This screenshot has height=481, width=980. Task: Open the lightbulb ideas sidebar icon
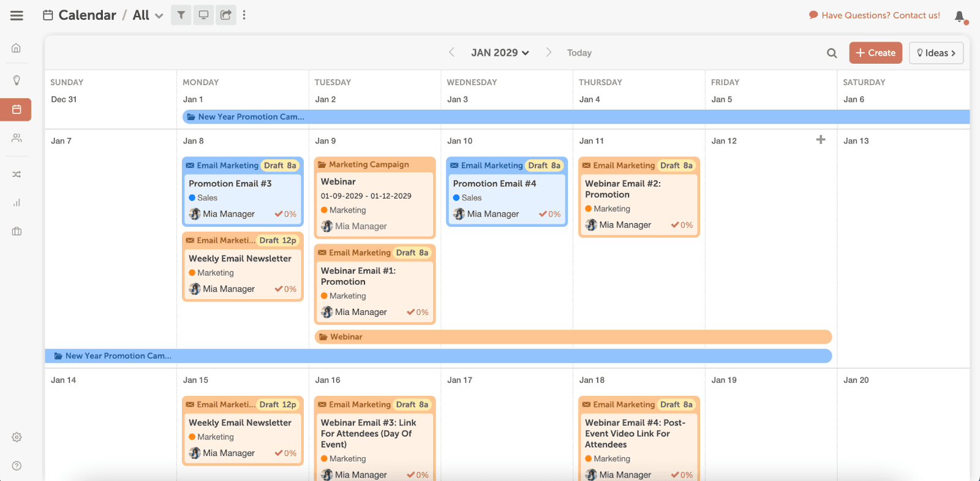click(x=17, y=80)
